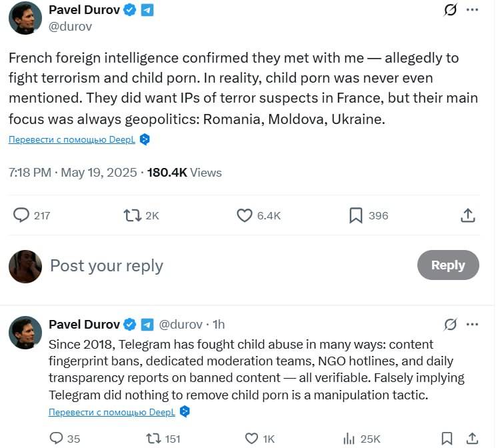Click Grok icon on the reply post
Image resolution: width=496 pixels, height=448 pixels.
click(451, 325)
